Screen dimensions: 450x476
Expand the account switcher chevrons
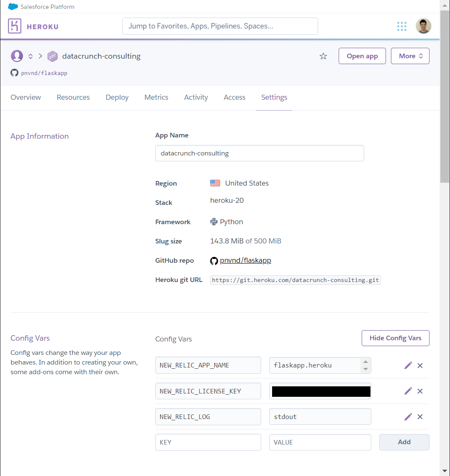(31, 56)
